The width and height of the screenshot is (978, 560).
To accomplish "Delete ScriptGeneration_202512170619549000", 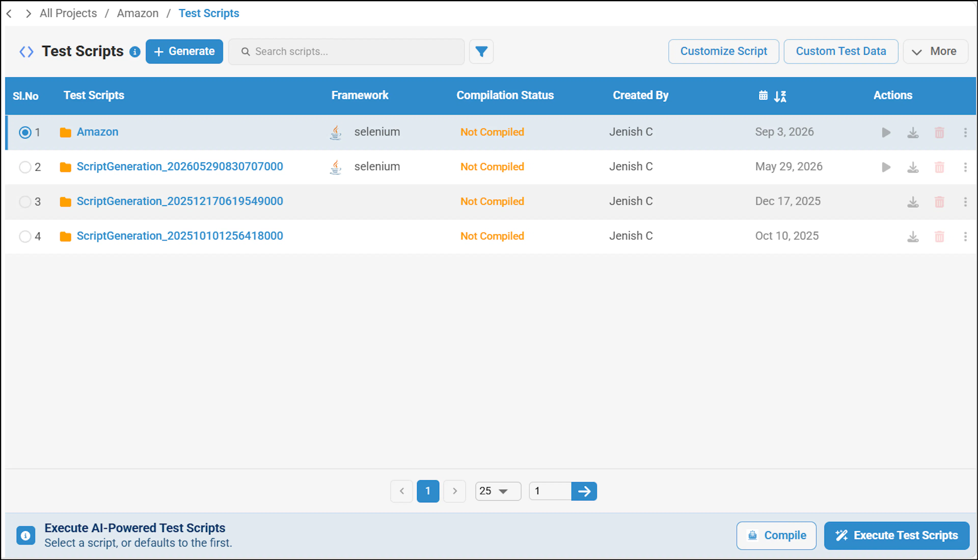I will click(x=939, y=202).
